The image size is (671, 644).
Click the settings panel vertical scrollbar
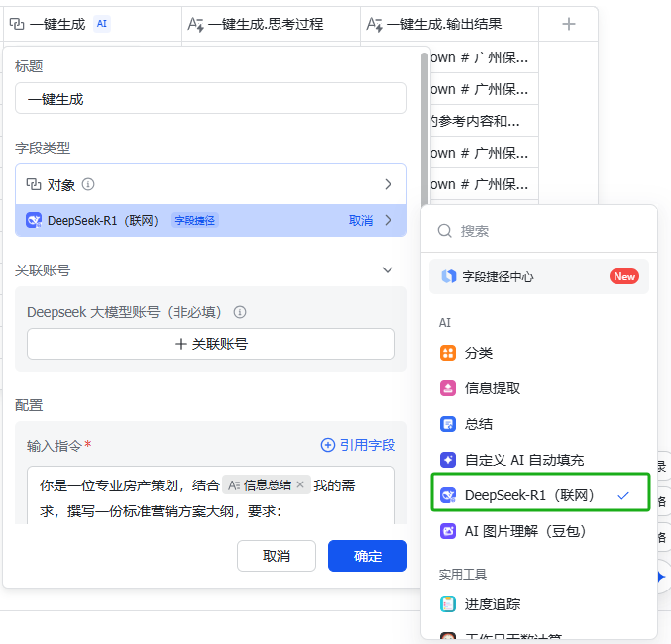click(x=424, y=130)
